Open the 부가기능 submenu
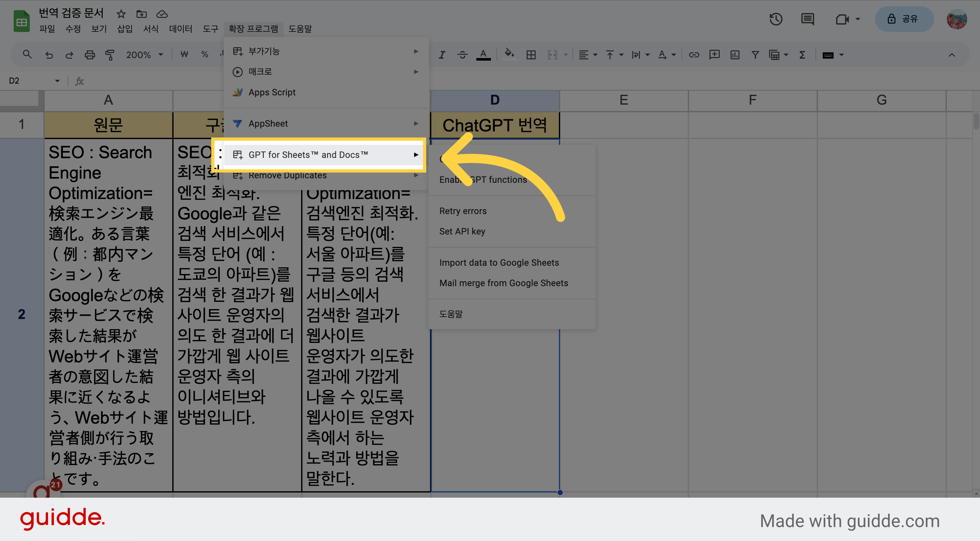The image size is (980, 541). click(x=326, y=51)
